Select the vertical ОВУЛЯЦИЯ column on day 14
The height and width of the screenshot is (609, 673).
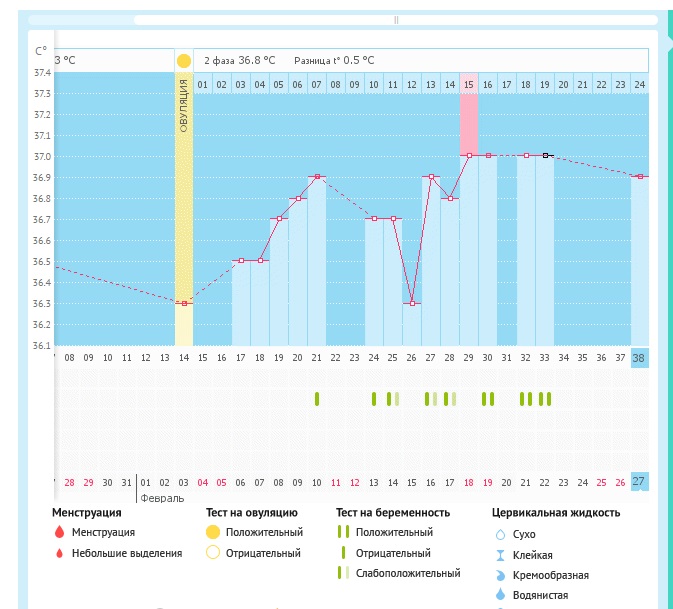pos(184,200)
